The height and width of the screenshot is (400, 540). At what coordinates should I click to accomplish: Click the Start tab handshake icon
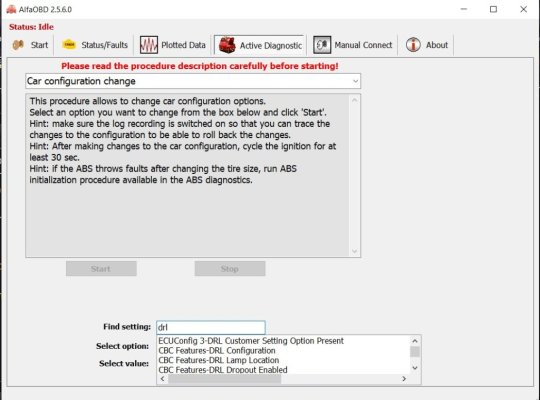tap(18, 45)
